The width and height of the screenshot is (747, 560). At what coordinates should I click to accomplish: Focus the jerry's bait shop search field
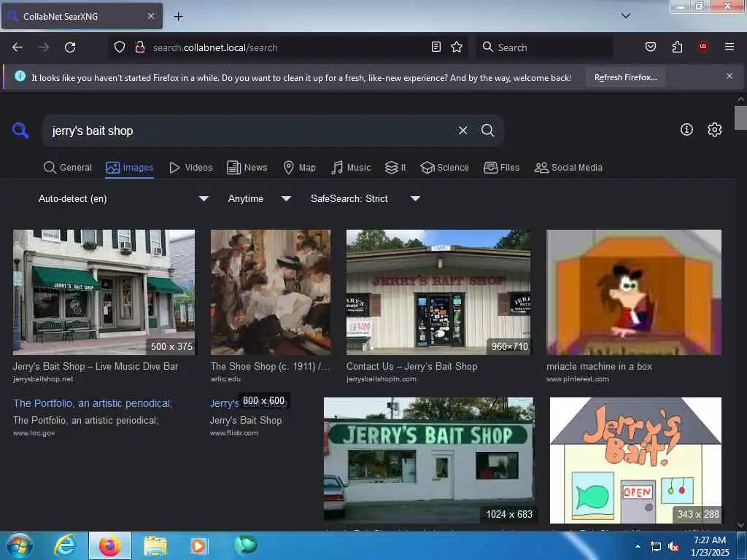(248, 131)
